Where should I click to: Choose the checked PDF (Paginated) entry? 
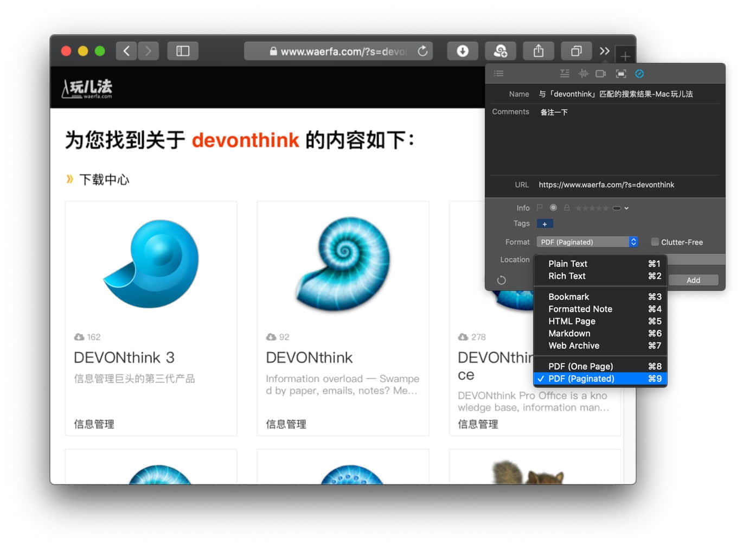point(600,379)
